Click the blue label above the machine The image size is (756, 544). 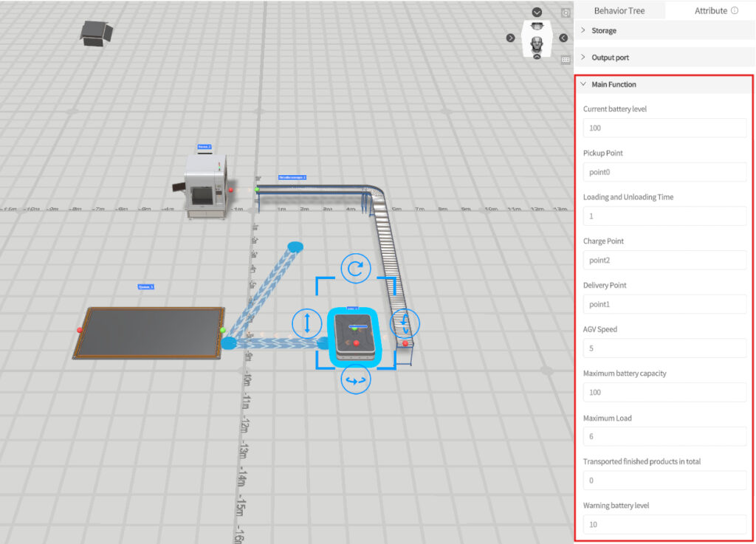204,146
